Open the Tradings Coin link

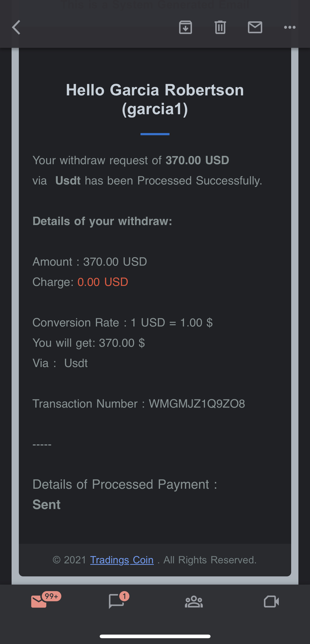coord(122,560)
